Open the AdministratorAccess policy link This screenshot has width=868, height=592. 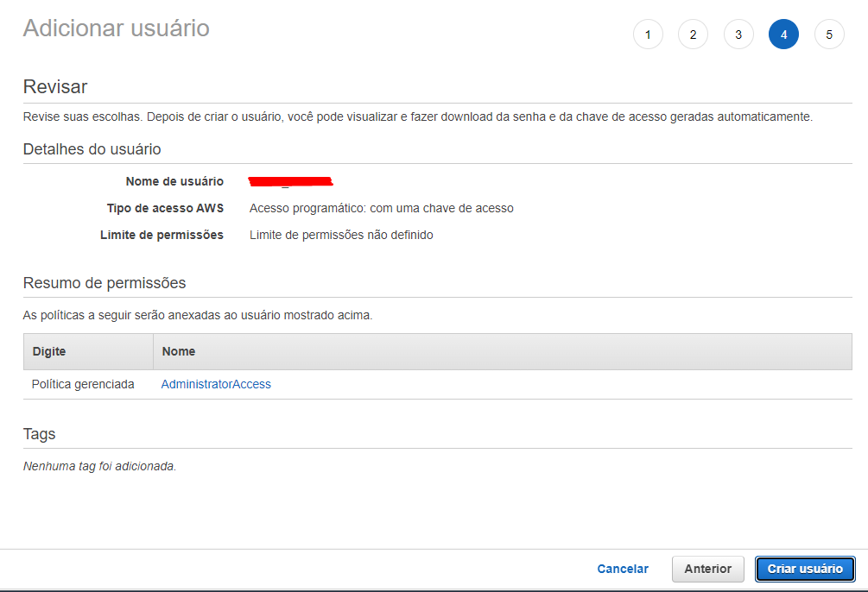click(x=216, y=384)
